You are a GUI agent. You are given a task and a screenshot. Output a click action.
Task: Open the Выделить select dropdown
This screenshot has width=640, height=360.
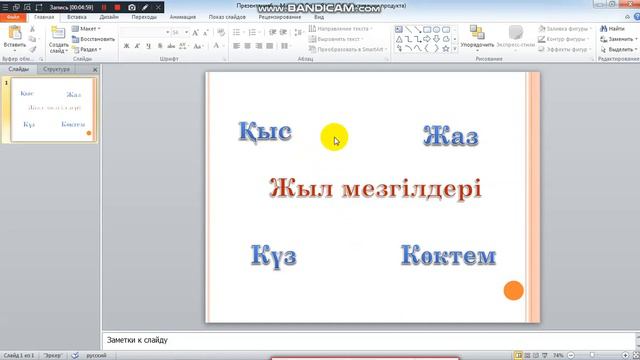point(619,49)
